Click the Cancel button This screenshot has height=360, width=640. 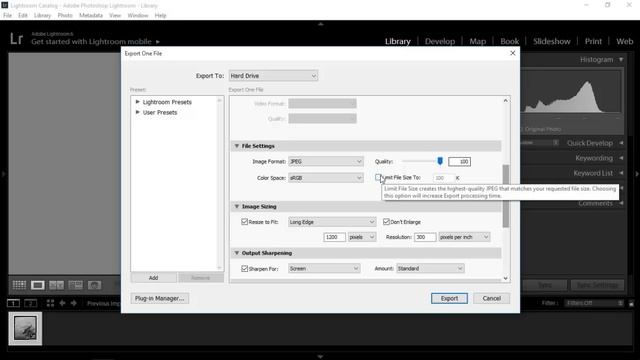(x=491, y=298)
